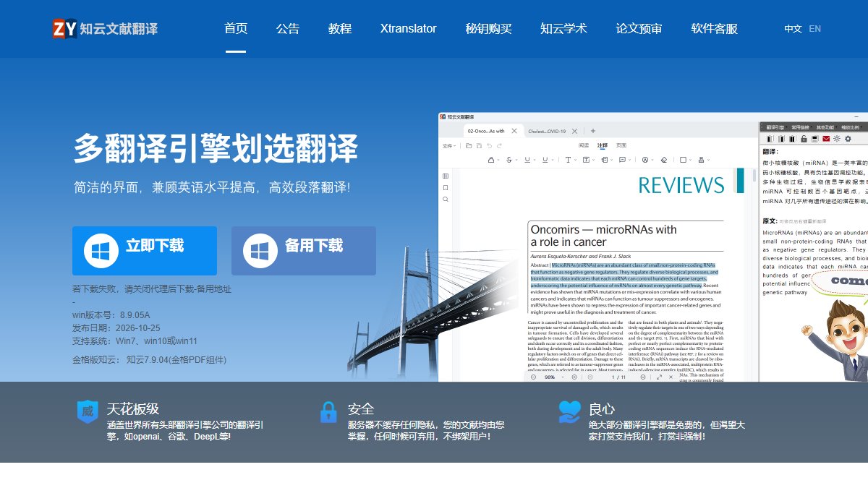Open the bookmark panel icon in sidebar

click(446, 187)
